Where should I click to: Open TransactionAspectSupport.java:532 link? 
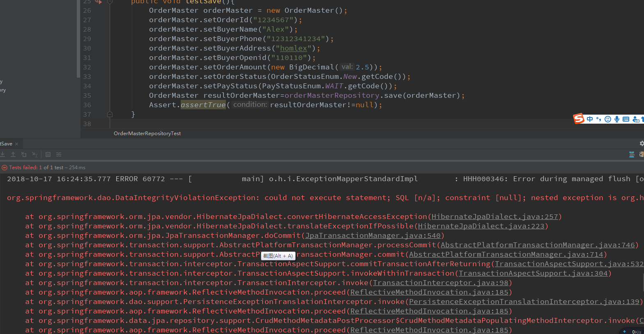coord(569,264)
